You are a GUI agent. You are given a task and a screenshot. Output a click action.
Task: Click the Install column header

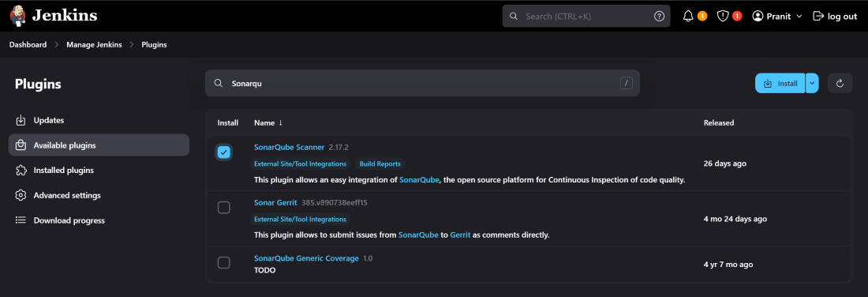(x=228, y=123)
